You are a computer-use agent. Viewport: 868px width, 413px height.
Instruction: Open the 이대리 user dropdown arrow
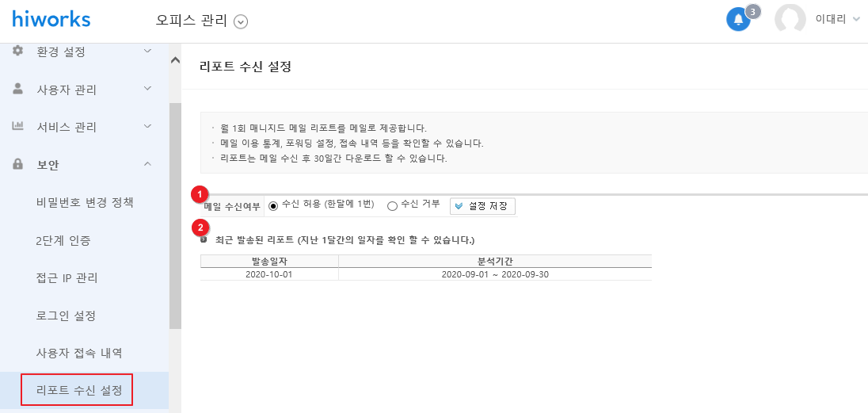[x=856, y=19]
